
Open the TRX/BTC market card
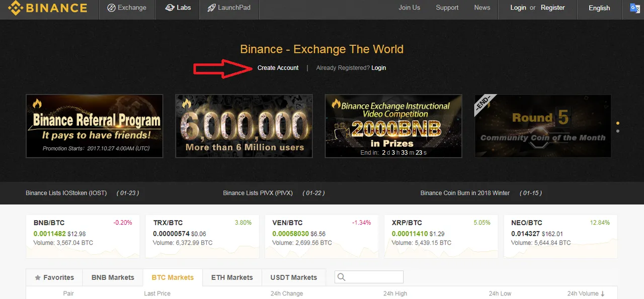pos(202,236)
